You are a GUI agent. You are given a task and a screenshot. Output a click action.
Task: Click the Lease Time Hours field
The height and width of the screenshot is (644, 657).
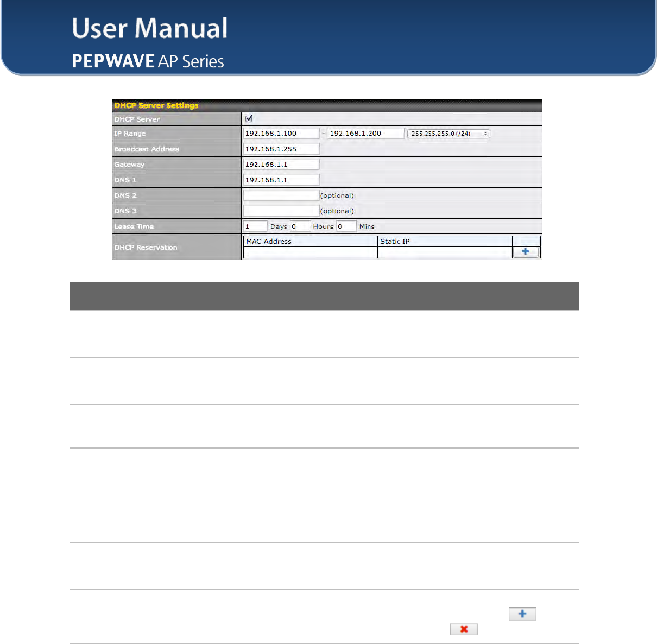click(300, 226)
